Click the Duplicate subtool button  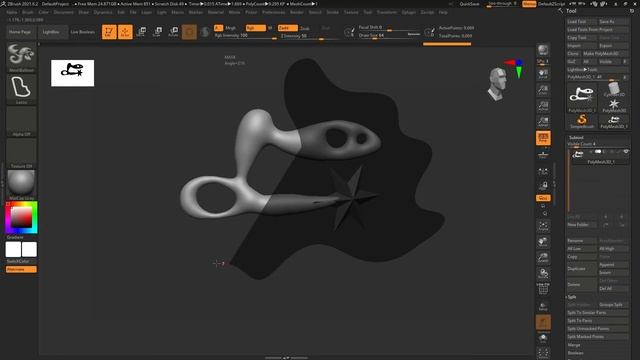tap(582, 269)
